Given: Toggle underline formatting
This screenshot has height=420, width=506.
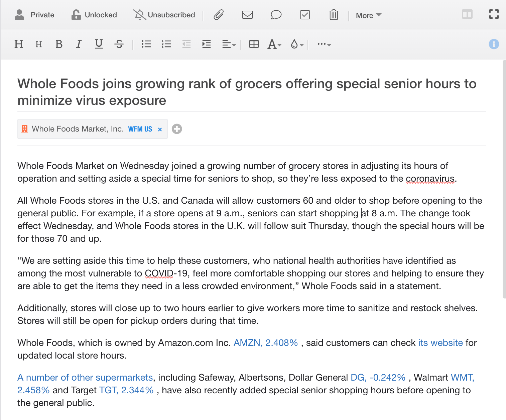Looking at the screenshot, I should point(99,44).
